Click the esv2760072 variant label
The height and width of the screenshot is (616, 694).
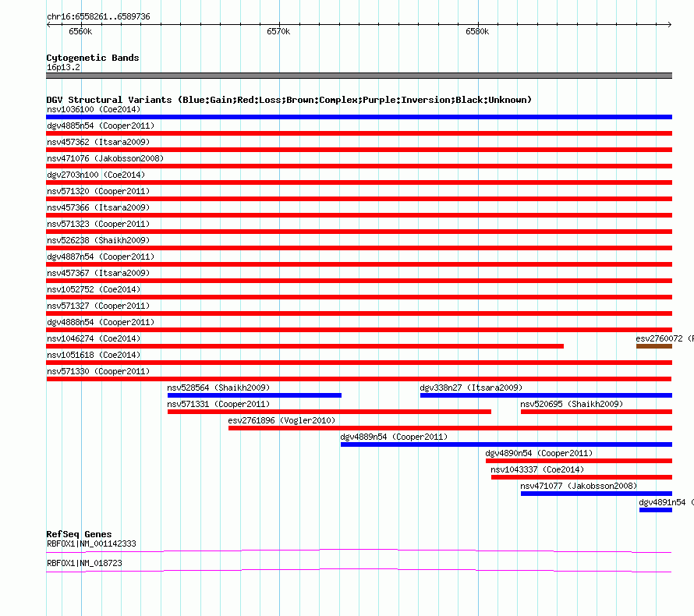(x=664, y=338)
